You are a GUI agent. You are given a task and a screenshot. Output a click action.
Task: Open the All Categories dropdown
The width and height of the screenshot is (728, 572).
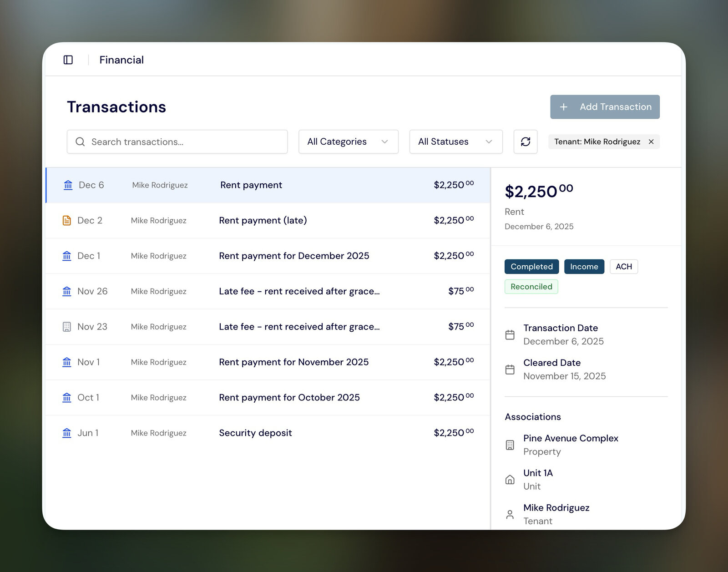[x=348, y=142]
